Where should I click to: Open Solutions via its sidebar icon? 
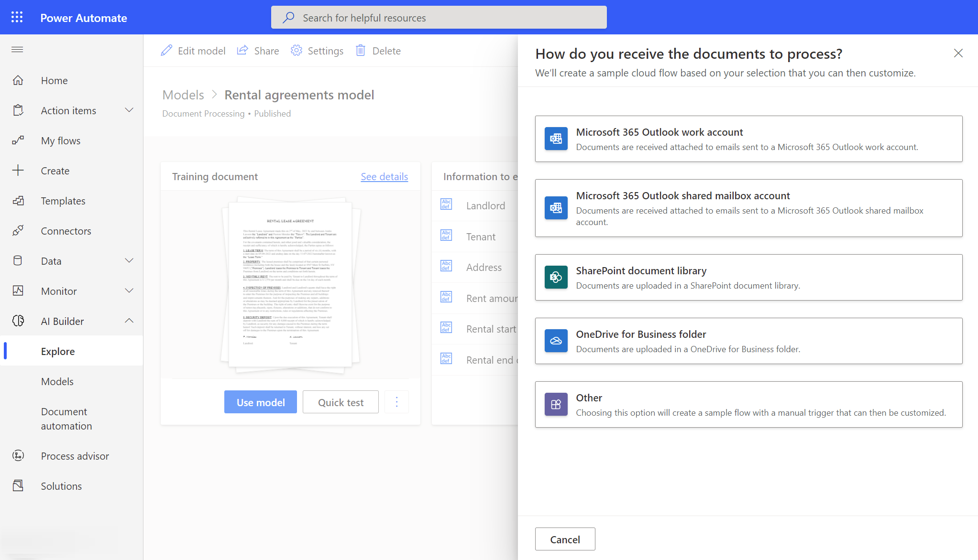(x=18, y=485)
